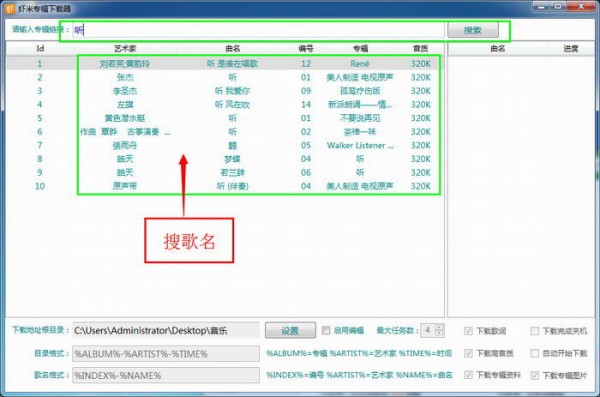
Task: Click album 新派朗诵——情... in row 4
Action: [x=360, y=105]
